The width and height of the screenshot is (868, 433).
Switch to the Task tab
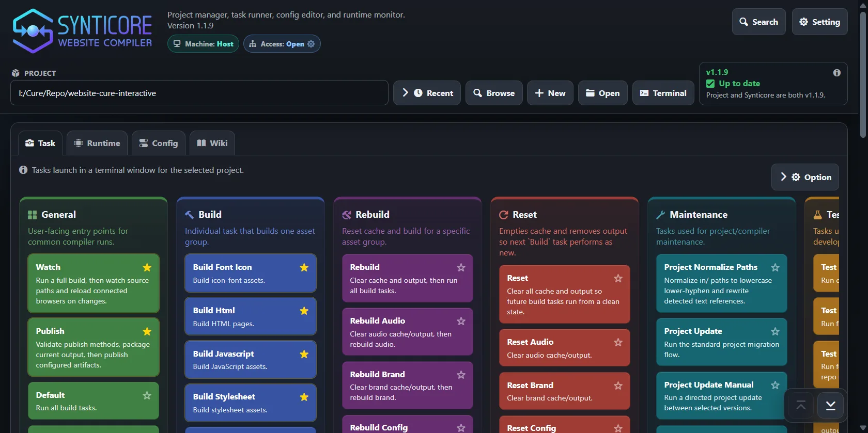pyautogui.click(x=40, y=143)
